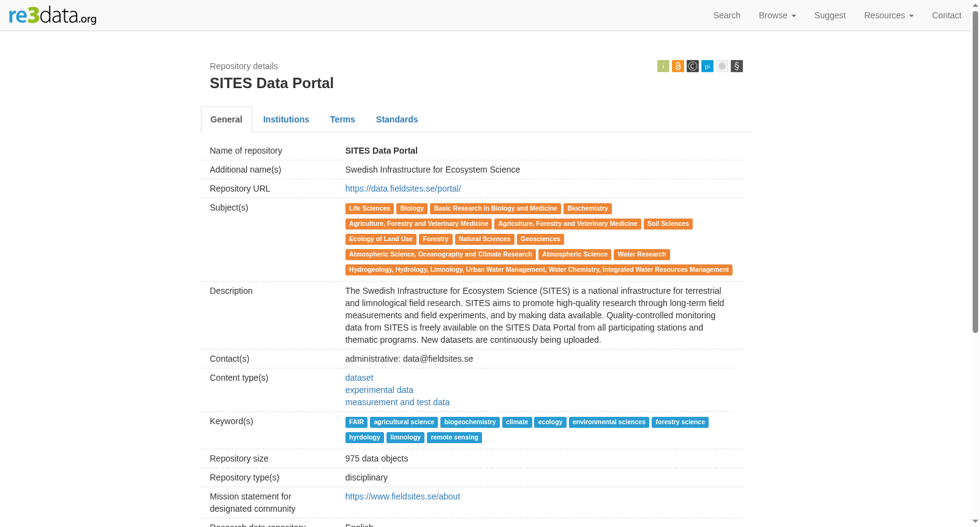Click the standalone Atmospheric Science tag
This screenshot has height=527, width=980.
click(x=575, y=255)
